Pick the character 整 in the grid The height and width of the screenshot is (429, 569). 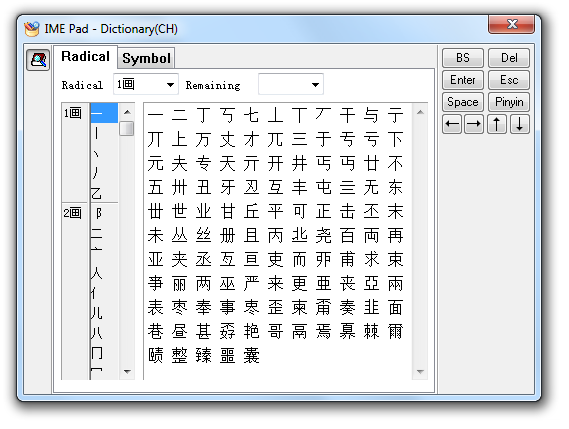pyautogui.click(x=180, y=356)
